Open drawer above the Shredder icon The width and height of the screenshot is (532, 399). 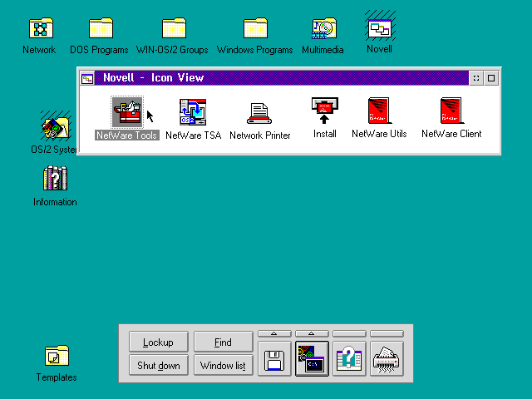point(387,333)
